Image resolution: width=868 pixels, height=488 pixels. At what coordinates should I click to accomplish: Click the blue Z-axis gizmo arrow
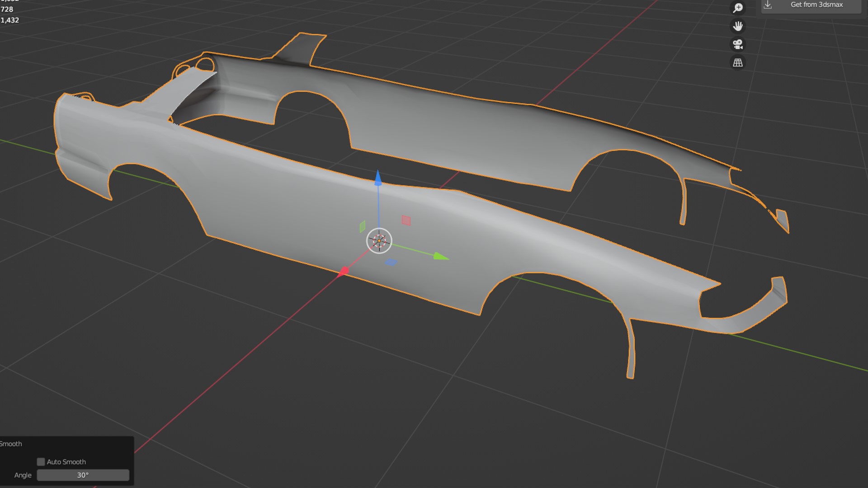point(378,178)
